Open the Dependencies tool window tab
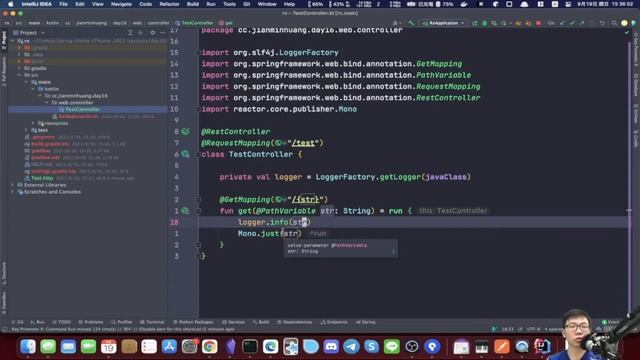 coord(295,322)
